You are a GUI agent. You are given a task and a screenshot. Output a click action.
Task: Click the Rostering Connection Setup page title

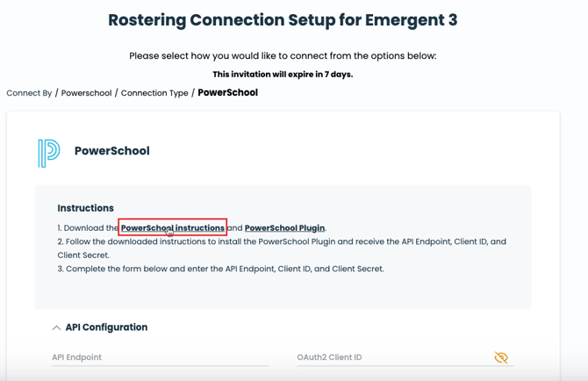[x=283, y=20]
